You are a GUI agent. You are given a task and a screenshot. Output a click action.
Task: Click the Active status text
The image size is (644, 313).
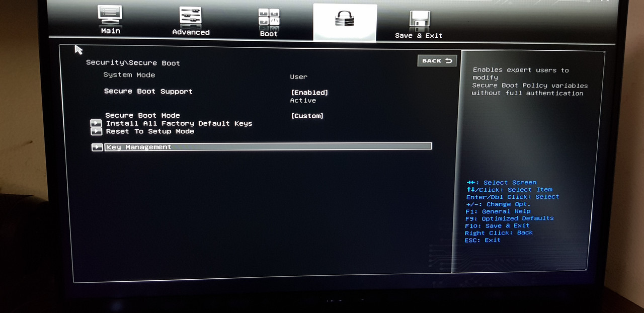point(303,100)
